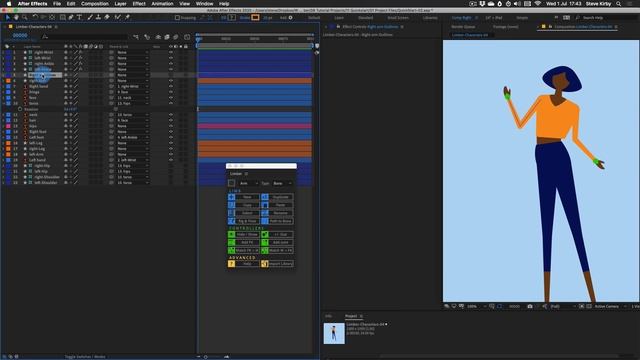Open the Arm limb dropdown in Limber
640x360 pixels.
(x=248, y=184)
